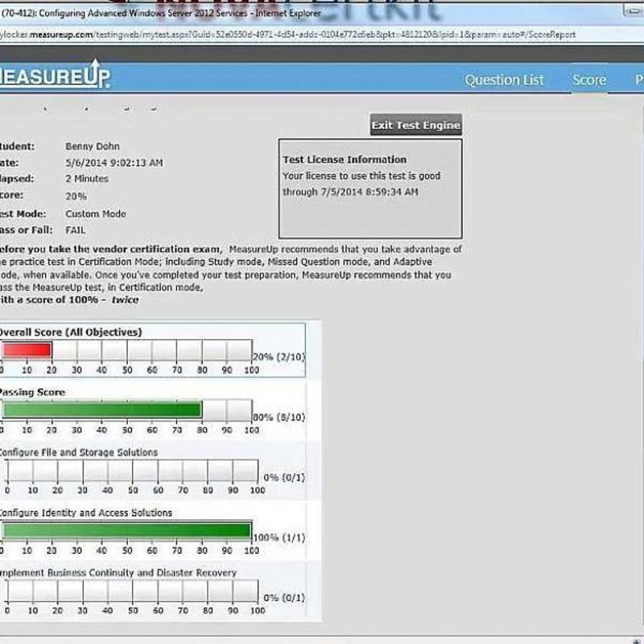Viewport: 644px width, 644px height.
Task: Click the 80% (8/10) passing score label
Action: 279,417
